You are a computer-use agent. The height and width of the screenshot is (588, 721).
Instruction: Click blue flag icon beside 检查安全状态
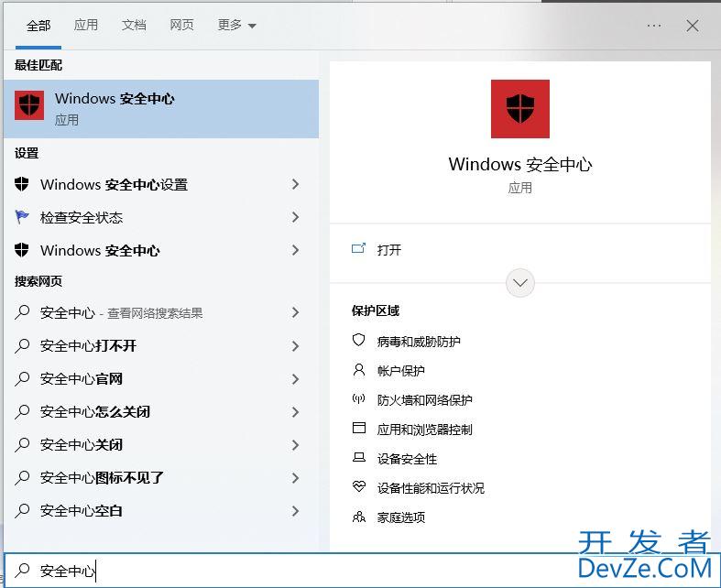click(x=22, y=217)
